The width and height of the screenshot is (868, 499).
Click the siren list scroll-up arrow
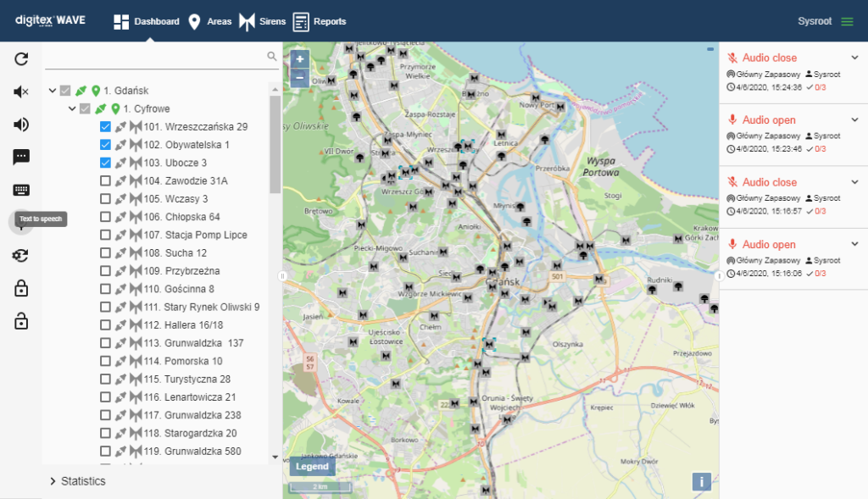tap(275, 89)
